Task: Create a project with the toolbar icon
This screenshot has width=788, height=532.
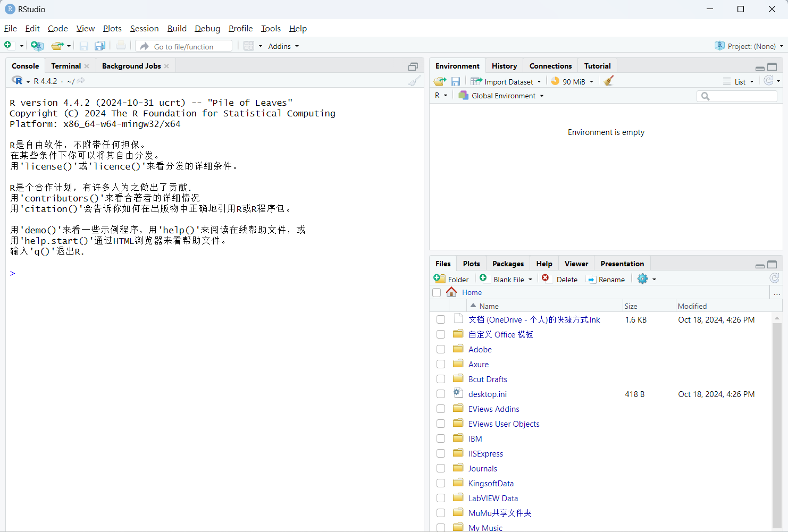Action: 37,46
